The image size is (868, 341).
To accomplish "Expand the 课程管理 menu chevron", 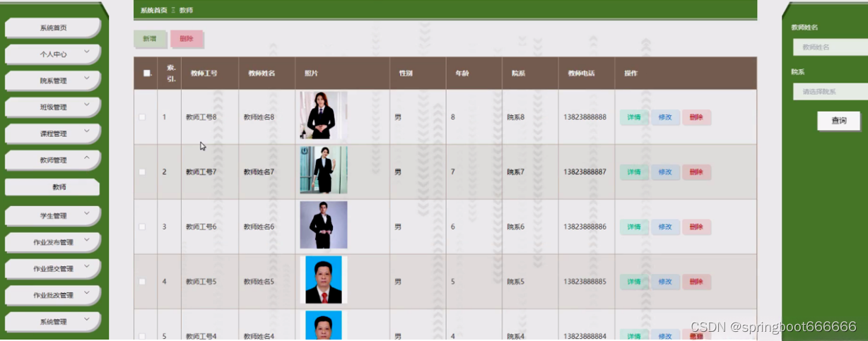I will (x=87, y=131).
